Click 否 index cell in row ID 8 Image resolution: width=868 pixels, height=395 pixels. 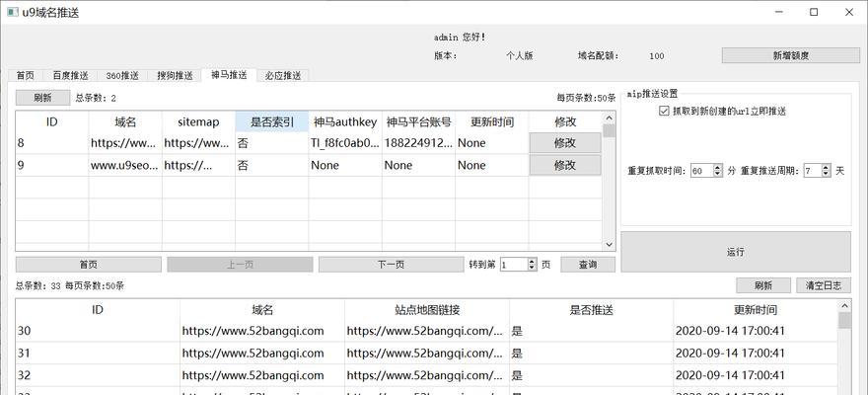click(x=272, y=143)
